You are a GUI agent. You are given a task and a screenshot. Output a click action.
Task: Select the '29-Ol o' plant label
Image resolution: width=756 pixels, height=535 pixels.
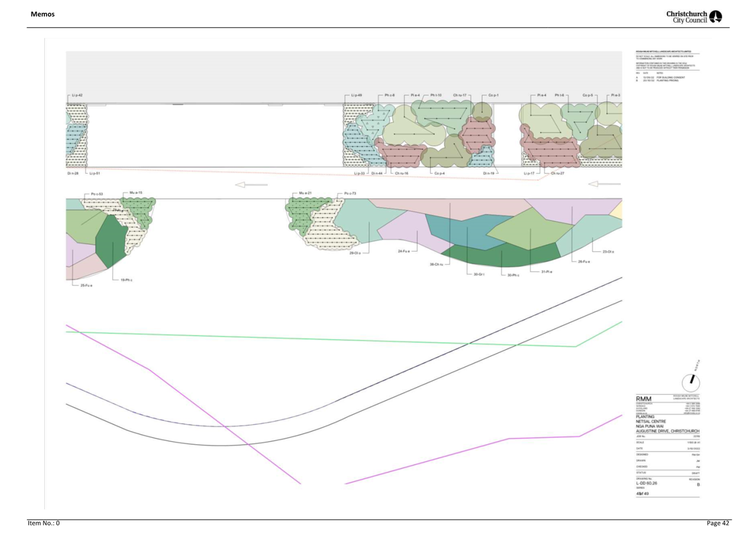(x=355, y=253)
